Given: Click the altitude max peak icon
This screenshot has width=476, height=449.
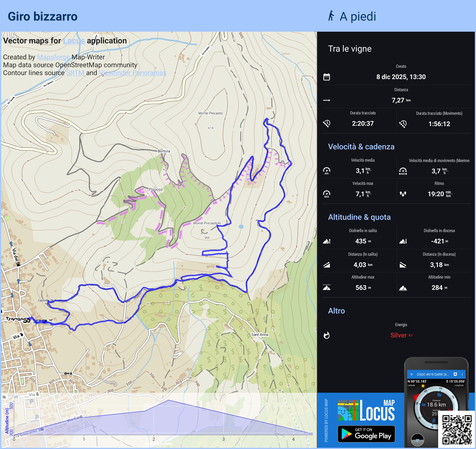Looking at the screenshot, I should click(x=327, y=288).
